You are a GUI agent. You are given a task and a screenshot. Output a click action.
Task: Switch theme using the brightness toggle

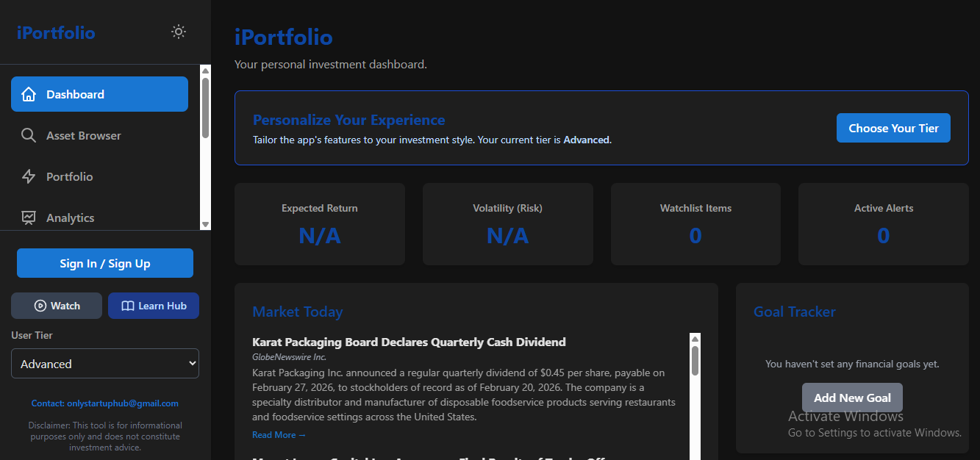point(178,32)
